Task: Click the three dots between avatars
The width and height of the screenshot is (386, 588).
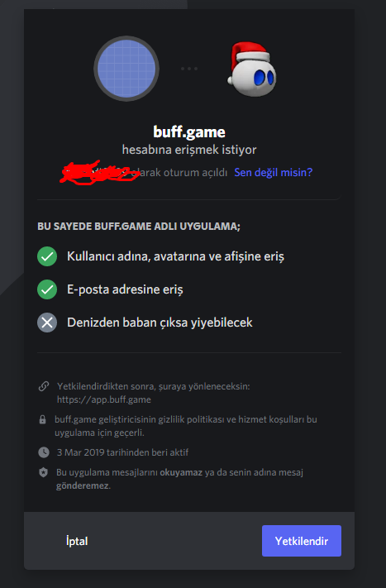Action: pos(189,69)
